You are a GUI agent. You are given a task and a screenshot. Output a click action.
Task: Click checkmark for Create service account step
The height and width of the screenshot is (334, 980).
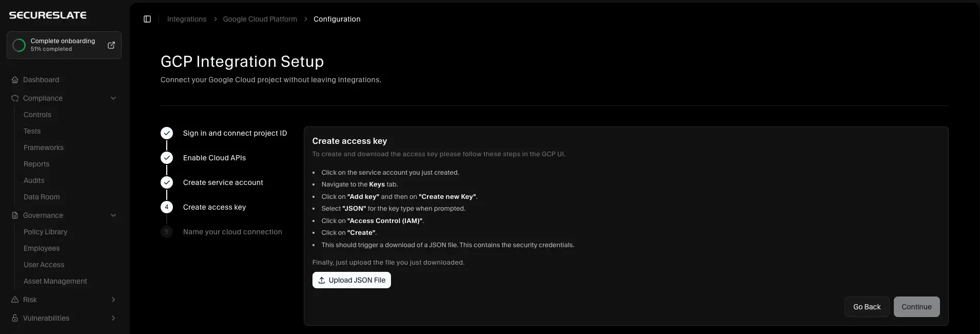coord(167,182)
